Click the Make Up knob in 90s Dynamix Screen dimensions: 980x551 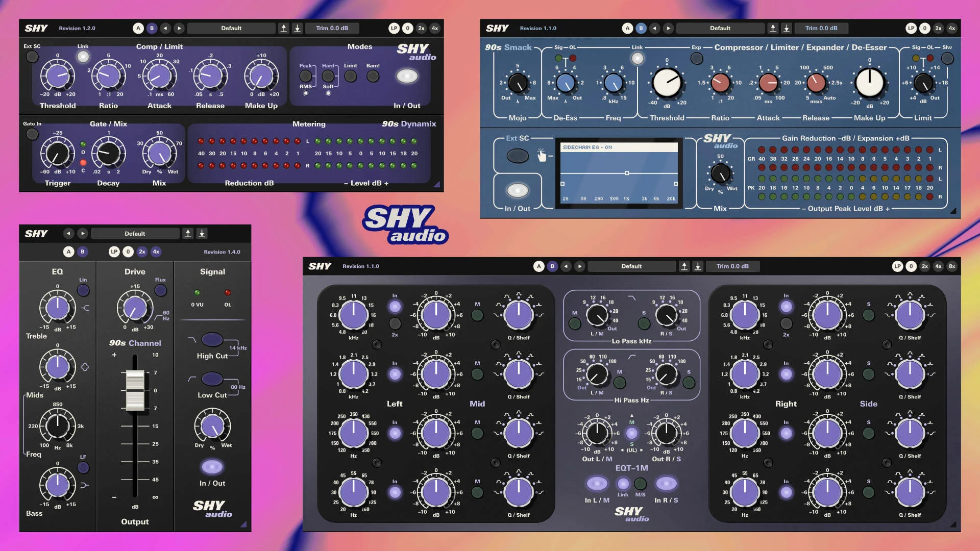coord(261,76)
